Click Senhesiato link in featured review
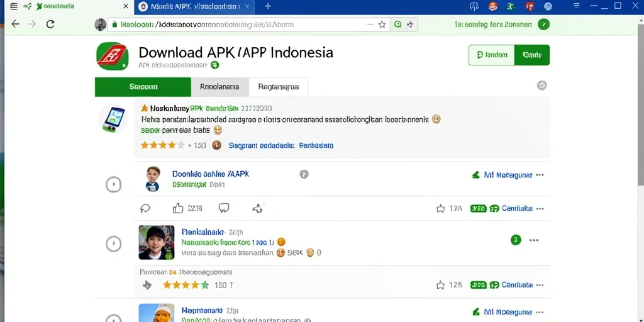This screenshot has height=322, width=644. (316, 145)
